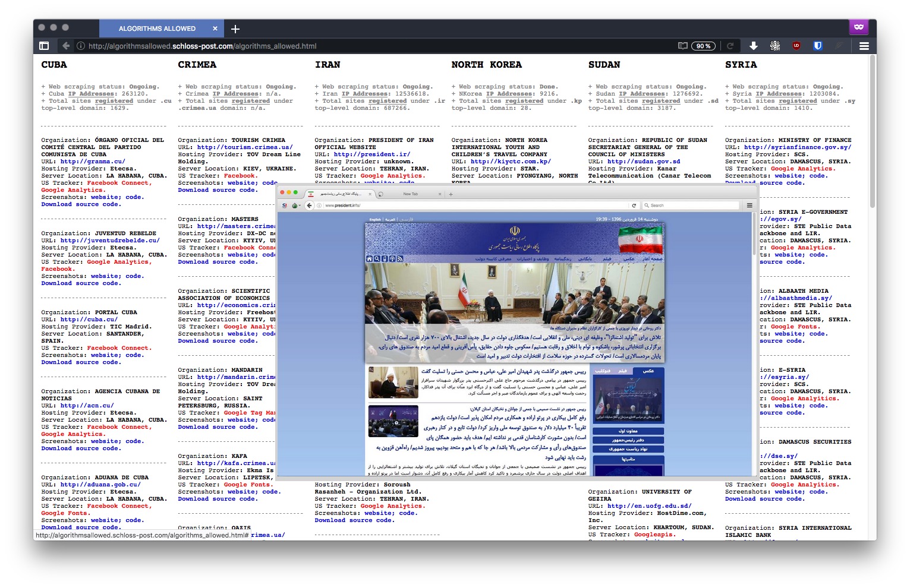Image resolution: width=910 pixels, height=588 pixels.
Task: Click home icon on president.ir site screenshot
Action: click(x=369, y=258)
